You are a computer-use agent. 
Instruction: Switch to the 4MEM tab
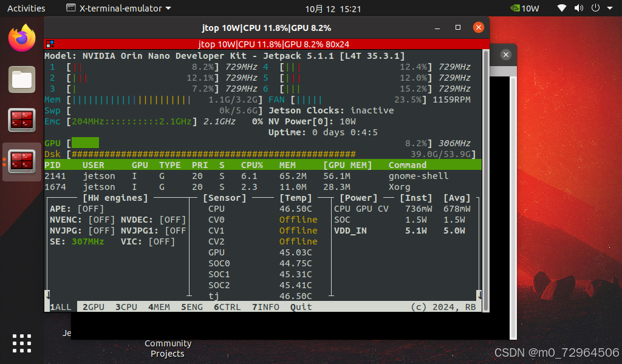coord(159,307)
